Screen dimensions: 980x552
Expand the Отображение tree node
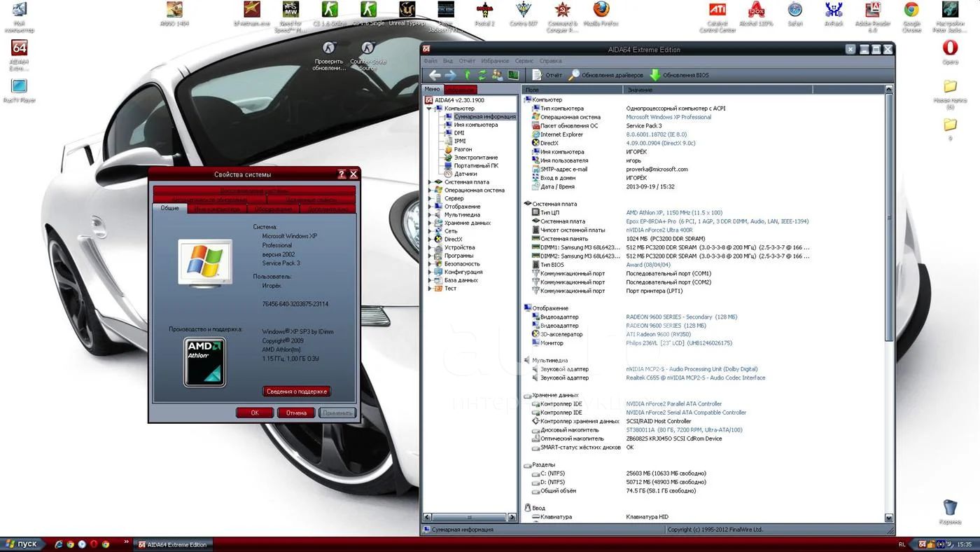tap(430, 207)
